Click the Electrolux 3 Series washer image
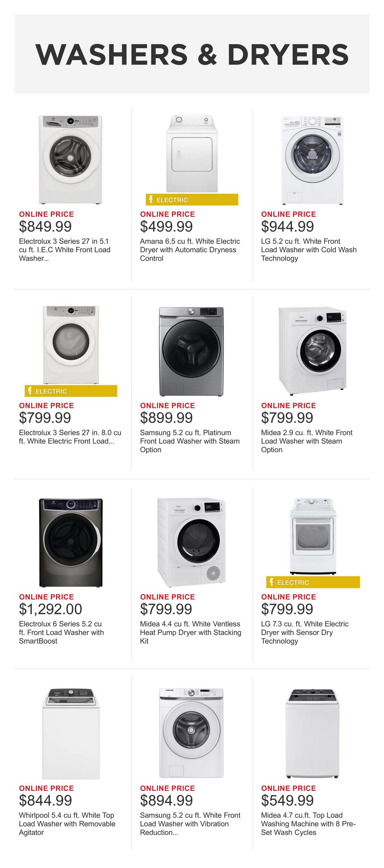This screenshot has width=384, height=868. click(70, 159)
